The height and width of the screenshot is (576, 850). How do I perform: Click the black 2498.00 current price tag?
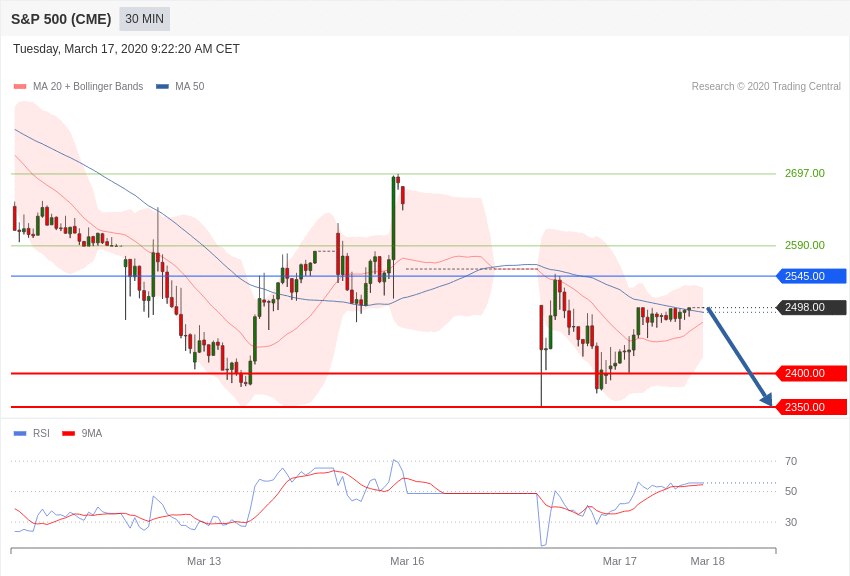812,307
